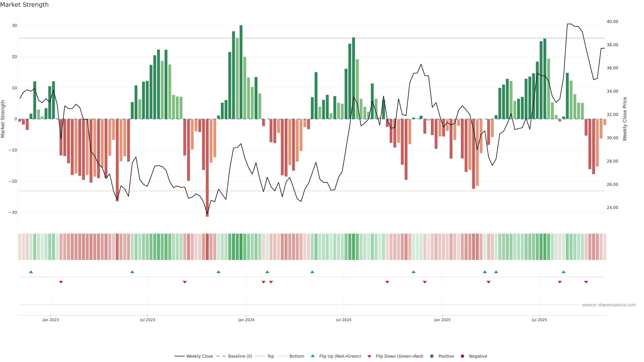The height and width of the screenshot is (362, 644).
Task: Click the Flip Down red triangle legend icon
Action: [x=369, y=356]
